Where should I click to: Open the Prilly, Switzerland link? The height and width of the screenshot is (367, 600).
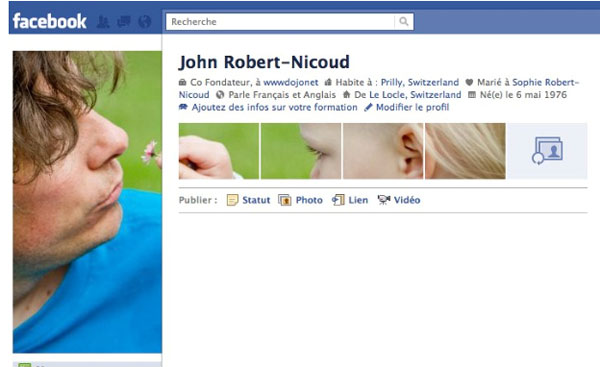[x=420, y=82]
